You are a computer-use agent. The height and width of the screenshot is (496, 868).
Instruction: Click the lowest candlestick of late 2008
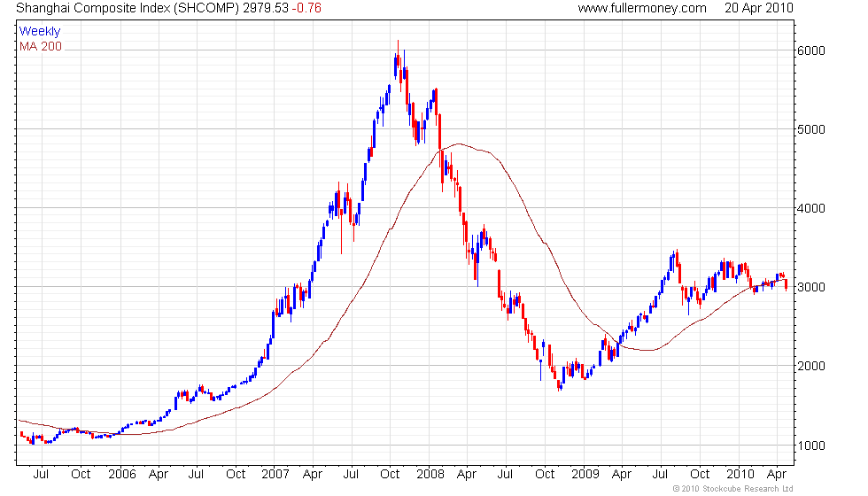(x=559, y=384)
